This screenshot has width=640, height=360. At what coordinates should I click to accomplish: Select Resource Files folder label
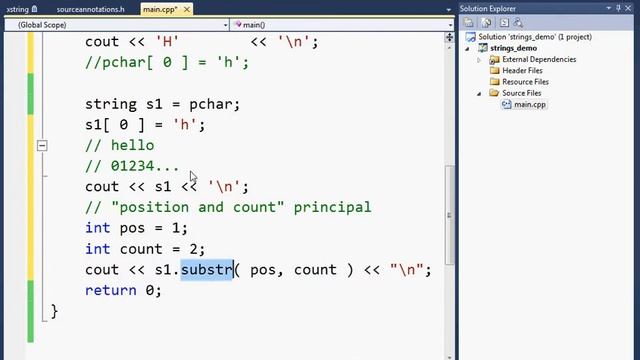[525, 82]
